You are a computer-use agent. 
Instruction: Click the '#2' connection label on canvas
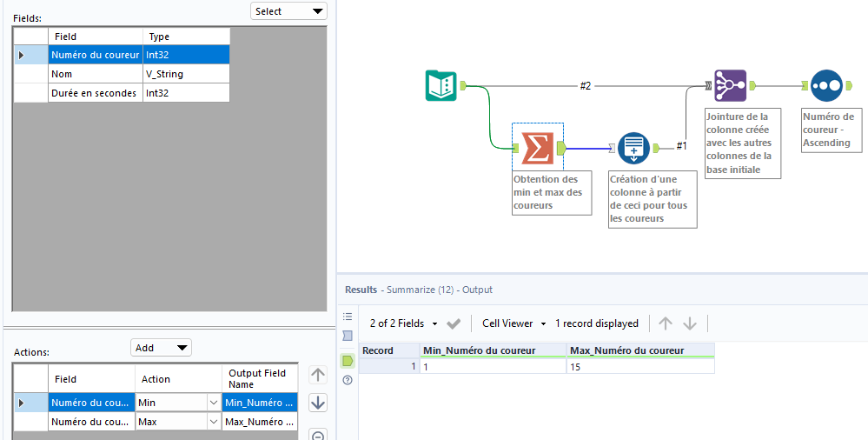coord(586,86)
